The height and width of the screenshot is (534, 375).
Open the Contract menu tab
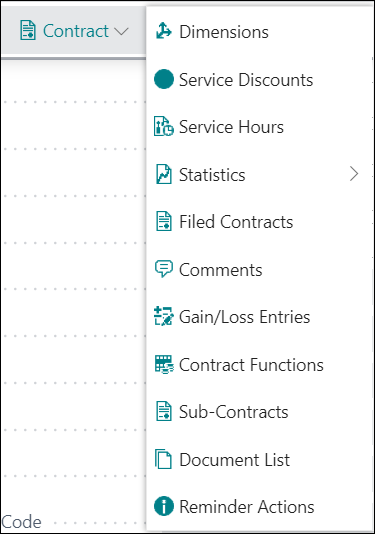click(x=74, y=31)
